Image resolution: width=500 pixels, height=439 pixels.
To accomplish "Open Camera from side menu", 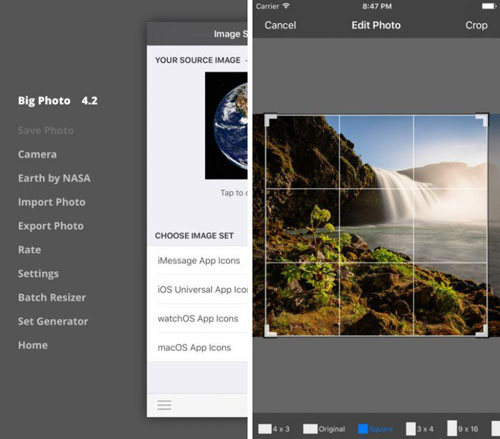I will (37, 154).
